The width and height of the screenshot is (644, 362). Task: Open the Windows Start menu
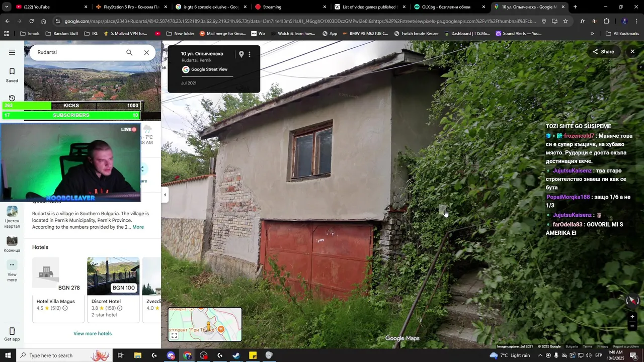pyautogui.click(x=8, y=355)
